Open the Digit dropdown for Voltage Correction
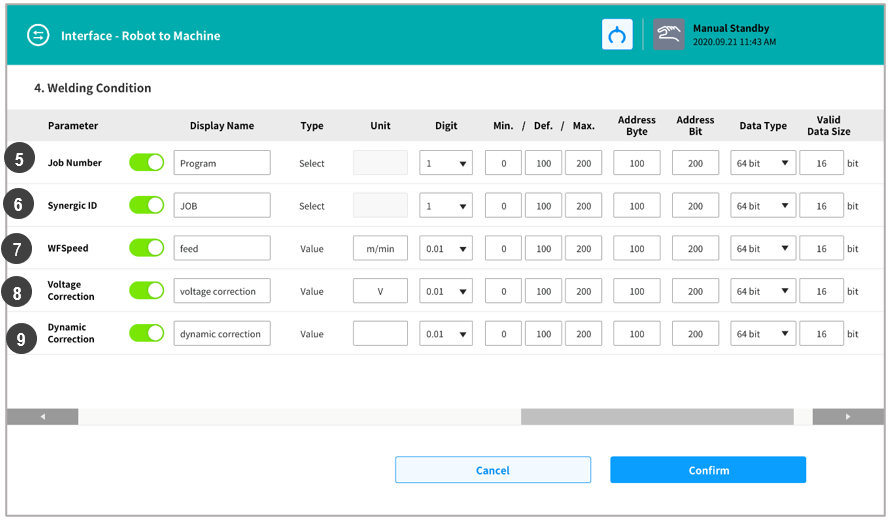The width and height of the screenshot is (892, 521). [446, 291]
